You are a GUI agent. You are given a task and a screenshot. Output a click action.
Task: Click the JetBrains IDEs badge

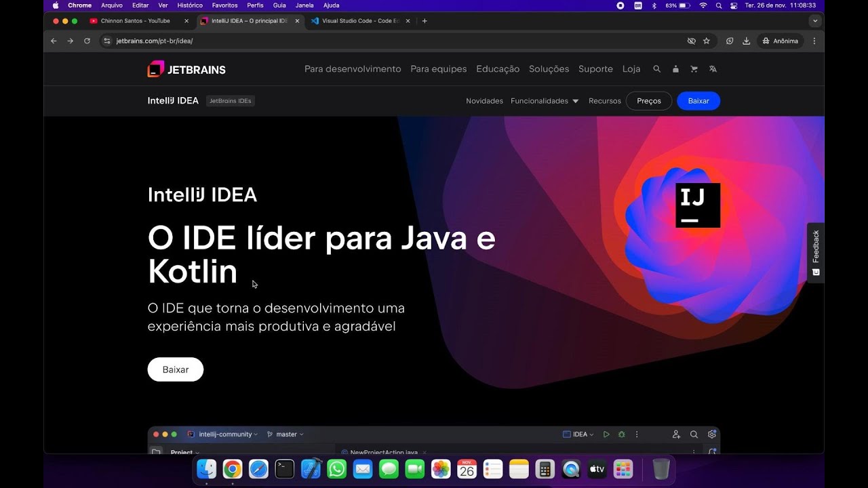click(x=231, y=101)
